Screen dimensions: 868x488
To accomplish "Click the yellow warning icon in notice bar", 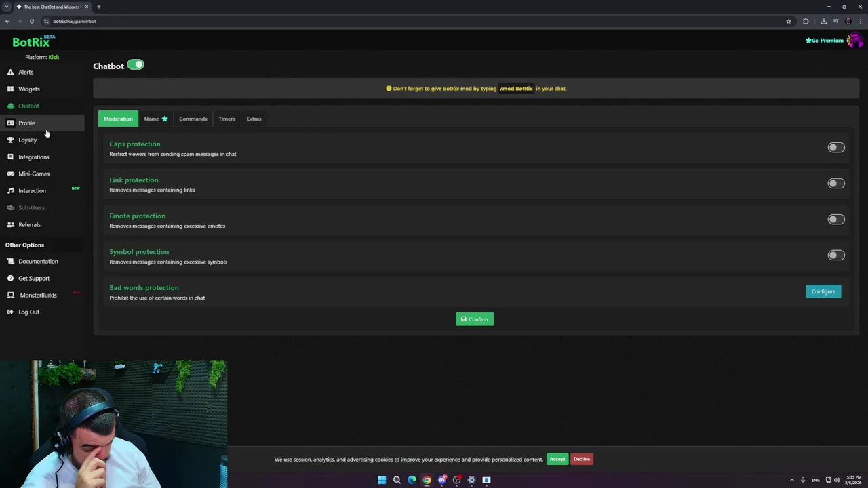I will pyautogui.click(x=389, y=89).
